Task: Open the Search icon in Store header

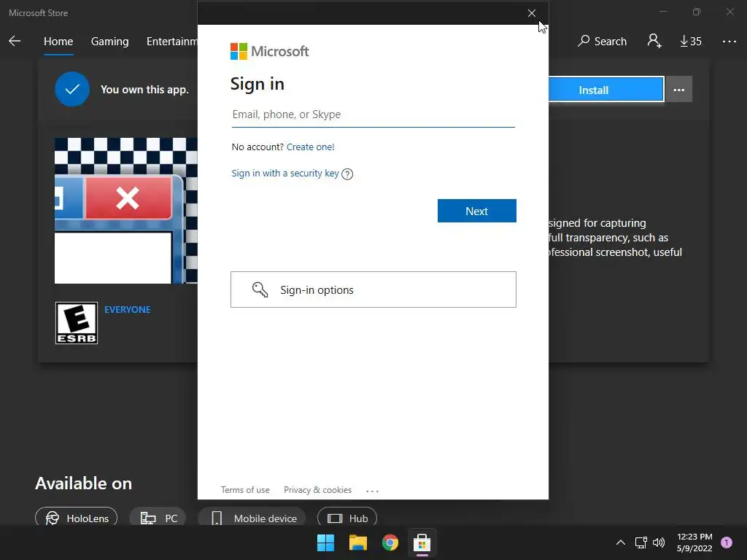Action: click(602, 41)
